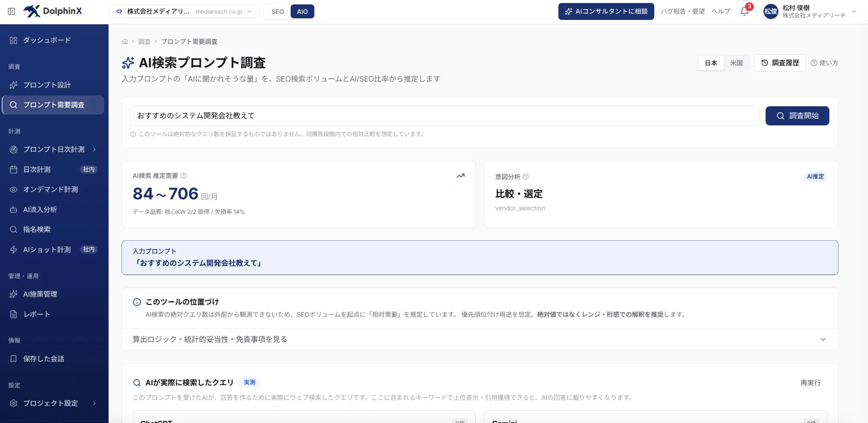Click the info icon next to このツールの位置づけ

137,302
